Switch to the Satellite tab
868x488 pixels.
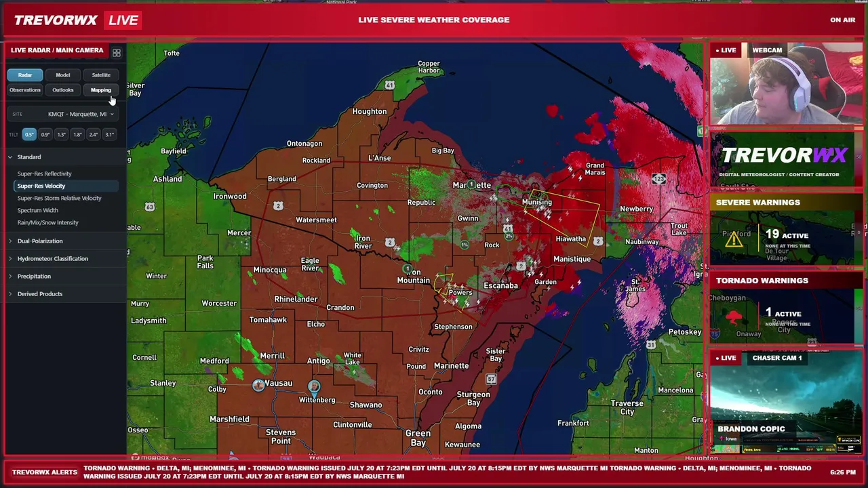[101, 75]
